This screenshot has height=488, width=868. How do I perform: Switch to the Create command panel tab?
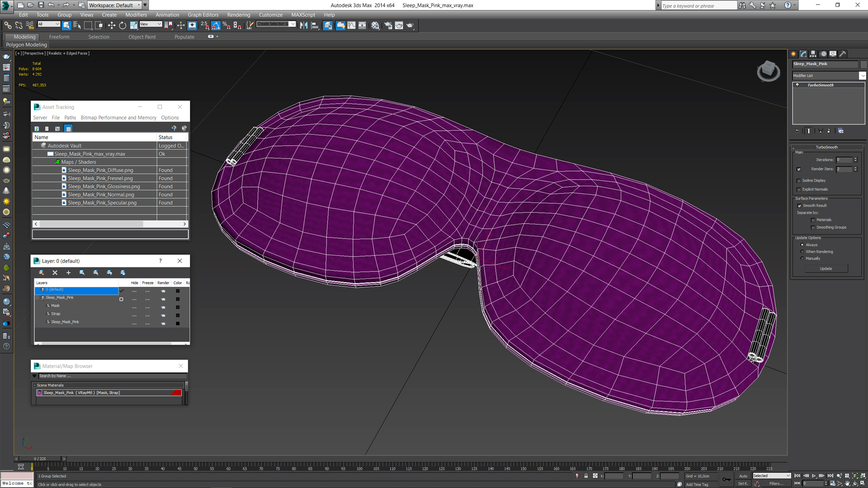pyautogui.click(x=793, y=54)
